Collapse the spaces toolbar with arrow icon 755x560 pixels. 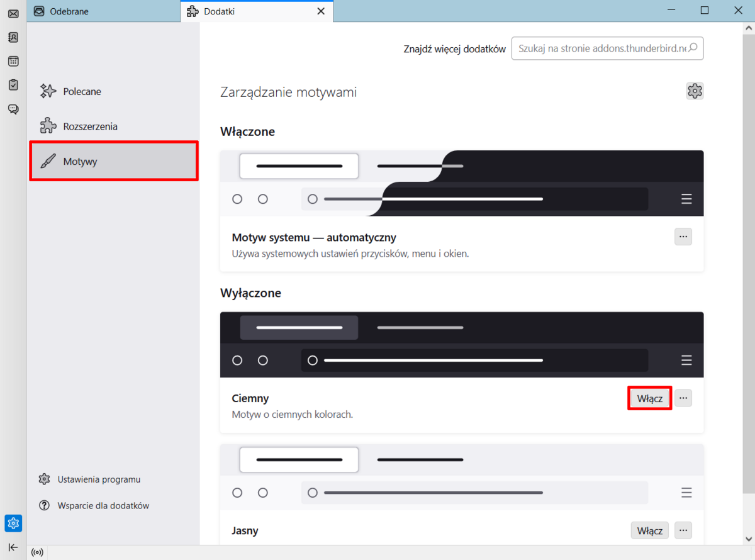coord(13,547)
